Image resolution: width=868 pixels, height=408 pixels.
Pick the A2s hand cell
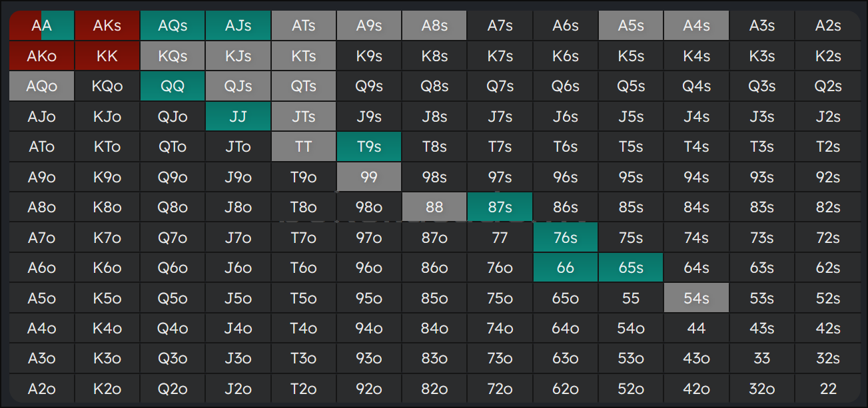tap(827, 26)
